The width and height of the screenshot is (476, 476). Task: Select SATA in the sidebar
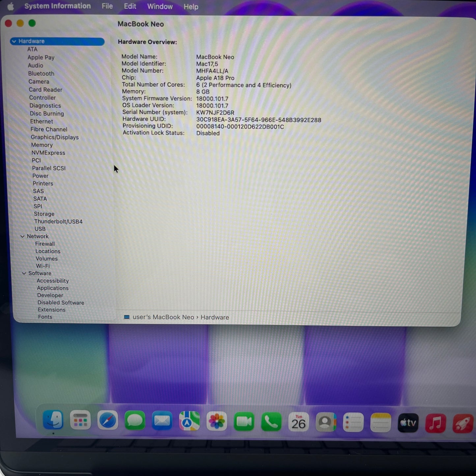click(40, 199)
